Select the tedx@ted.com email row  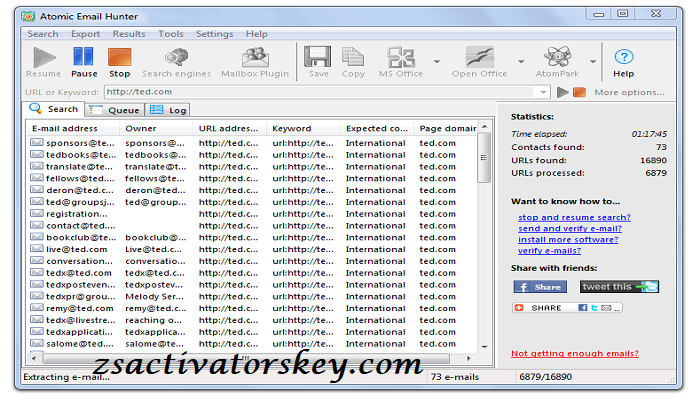tap(253, 273)
